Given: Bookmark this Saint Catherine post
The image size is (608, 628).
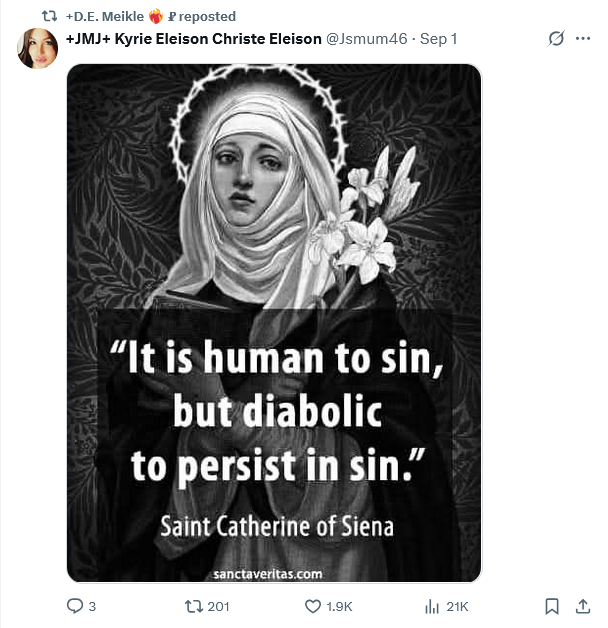Looking at the screenshot, I should coord(551,606).
